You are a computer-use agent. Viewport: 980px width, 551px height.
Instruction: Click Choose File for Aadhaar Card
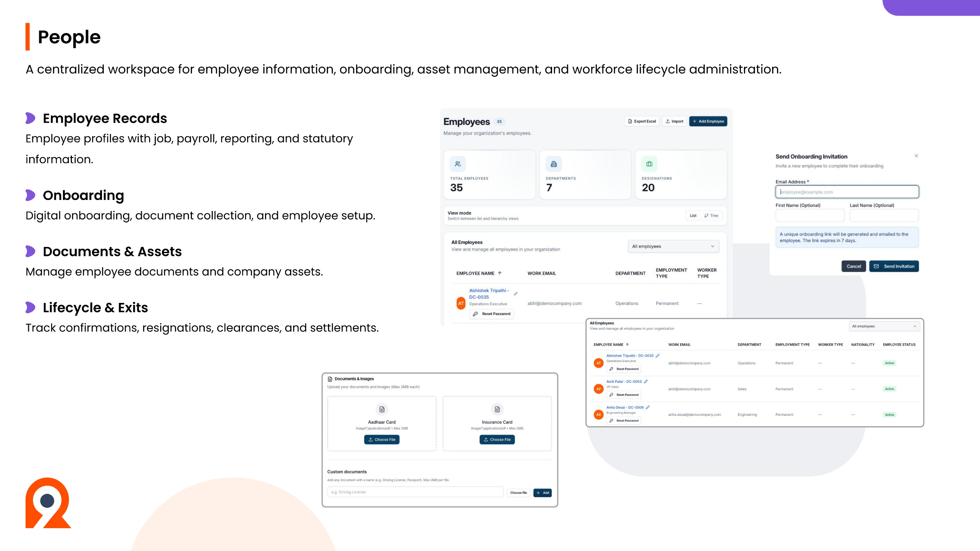point(382,440)
